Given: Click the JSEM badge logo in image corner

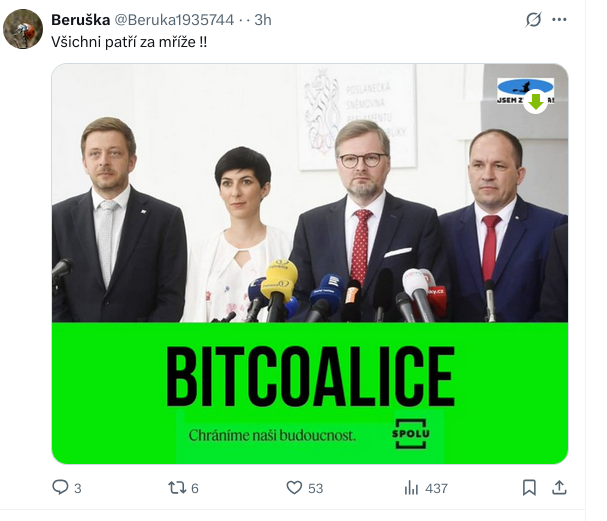Looking at the screenshot, I should [x=525, y=91].
